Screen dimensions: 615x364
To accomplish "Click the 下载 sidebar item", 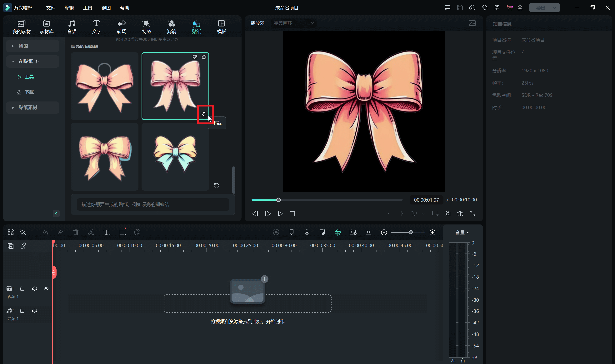I will [29, 92].
